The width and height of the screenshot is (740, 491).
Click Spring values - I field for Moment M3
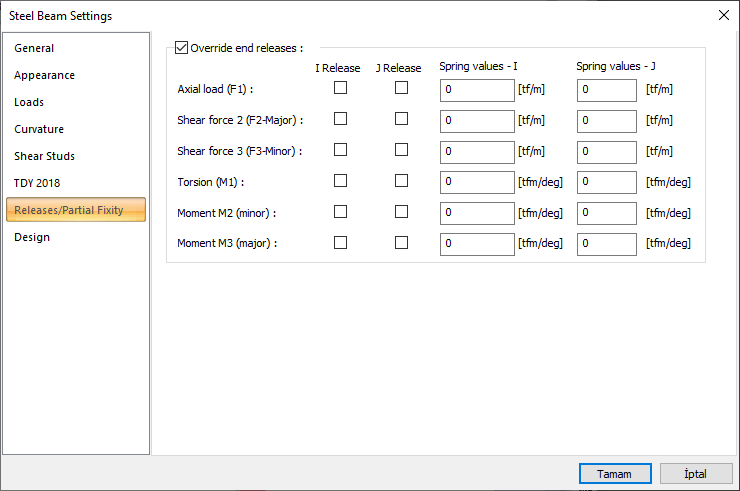477,245
